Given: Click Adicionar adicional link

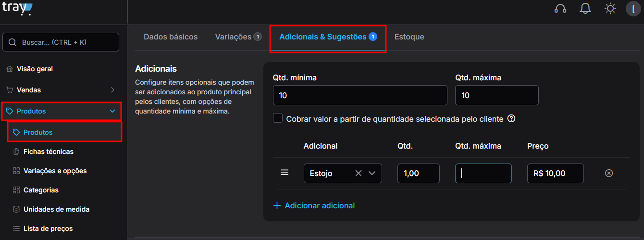Looking at the screenshot, I should [314, 205].
